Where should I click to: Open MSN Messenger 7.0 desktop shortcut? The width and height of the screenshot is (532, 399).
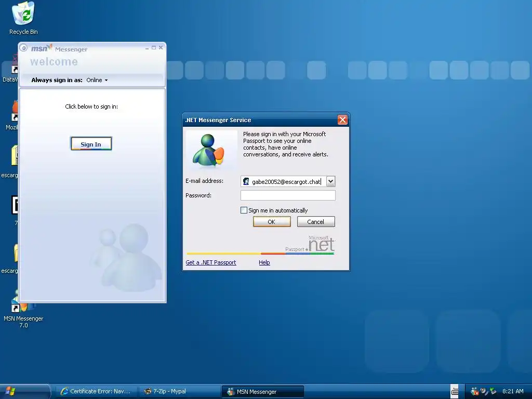23,309
